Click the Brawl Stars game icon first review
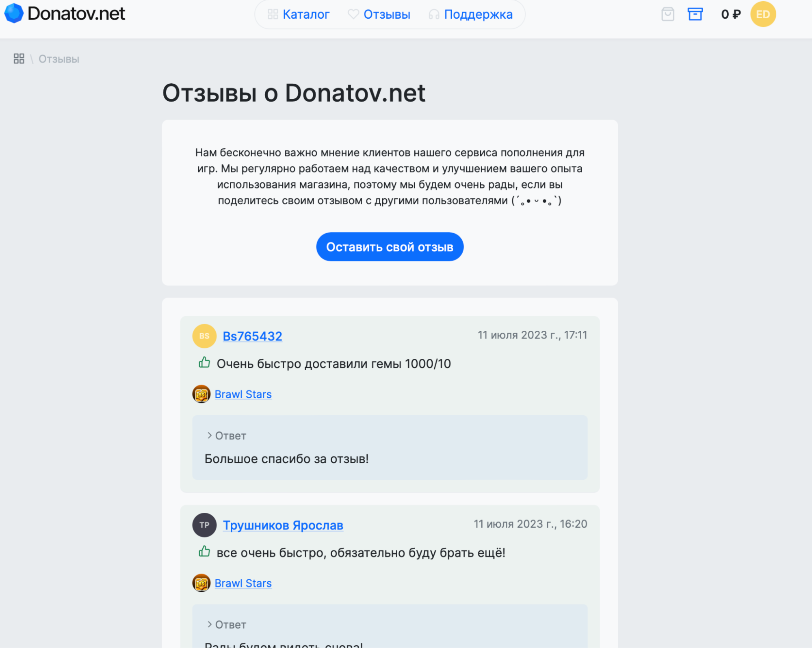812x648 pixels. coord(201,394)
